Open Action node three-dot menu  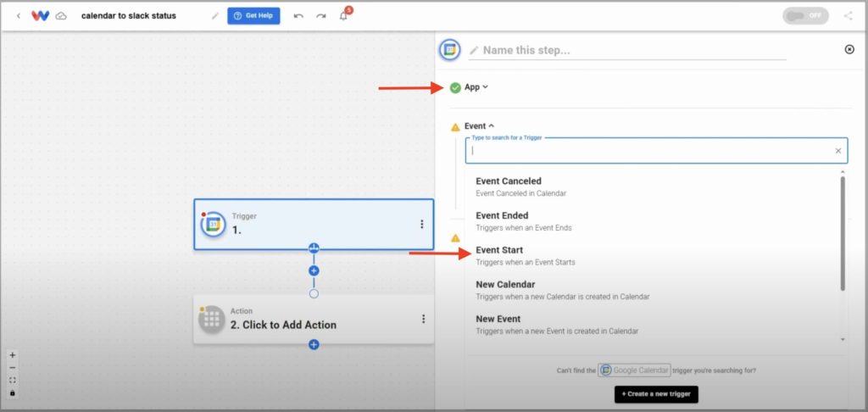tap(424, 319)
